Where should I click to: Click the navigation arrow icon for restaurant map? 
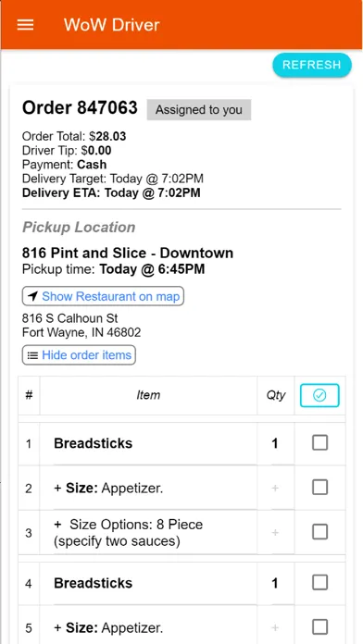33,296
